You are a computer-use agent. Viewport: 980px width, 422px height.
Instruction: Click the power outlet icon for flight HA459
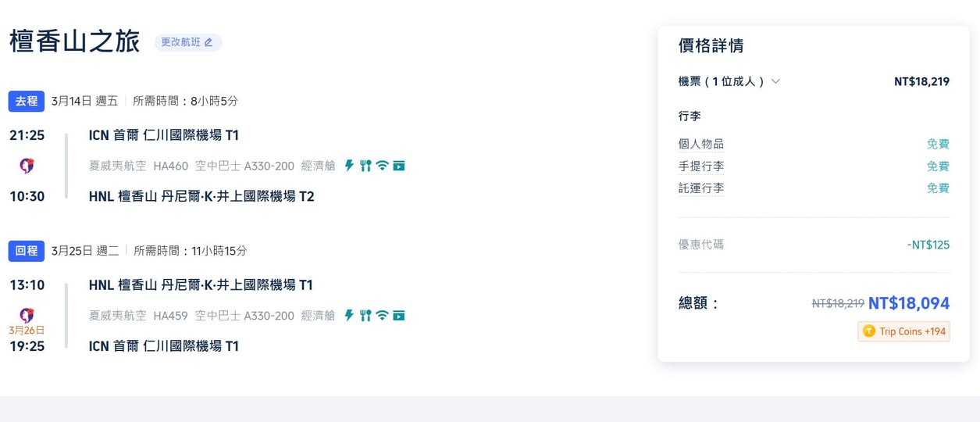pos(349,316)
